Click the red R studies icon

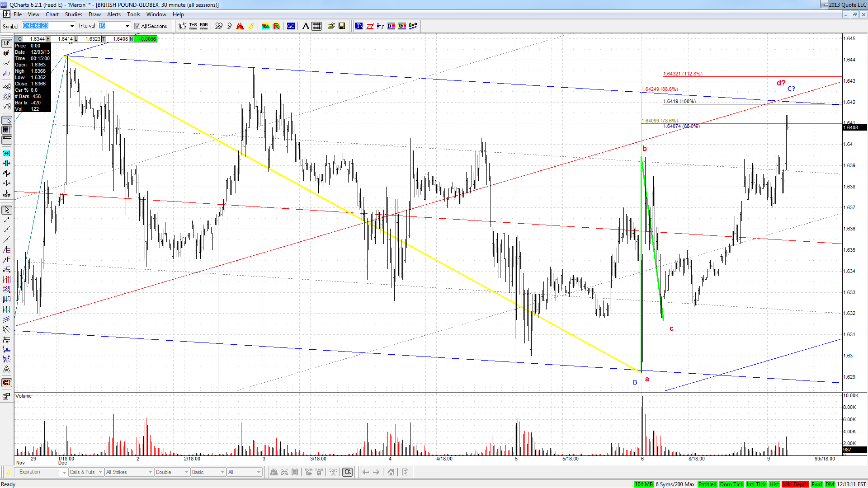pos(276,26)
